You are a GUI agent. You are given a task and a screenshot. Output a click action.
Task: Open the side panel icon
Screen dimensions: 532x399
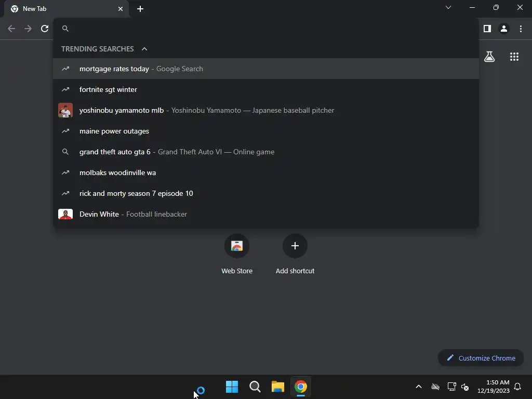click(487, 29)
